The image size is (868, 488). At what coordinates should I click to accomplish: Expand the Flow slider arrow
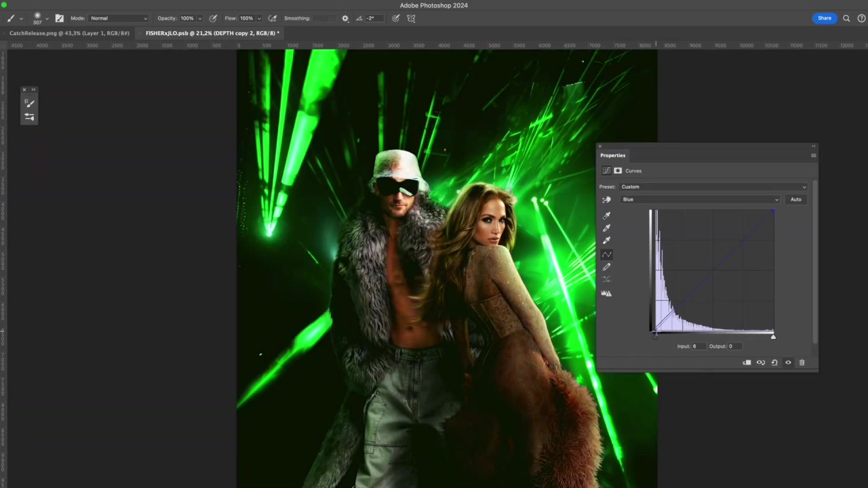click(x=259, y=18)
